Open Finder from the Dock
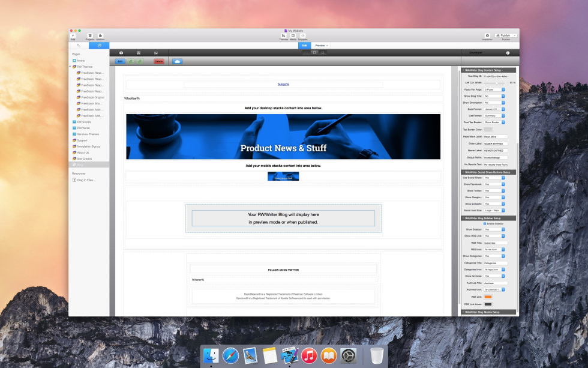 tap(211, 355)
